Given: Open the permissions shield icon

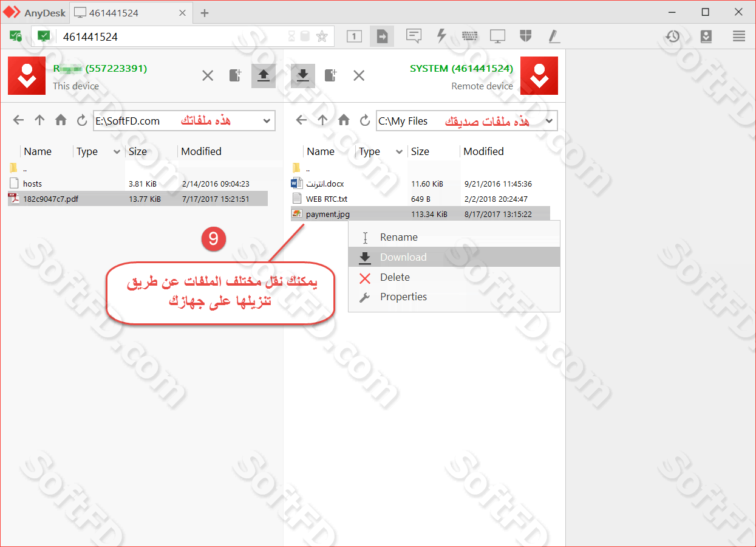Looking at the screenshot, I should point(526,36).
